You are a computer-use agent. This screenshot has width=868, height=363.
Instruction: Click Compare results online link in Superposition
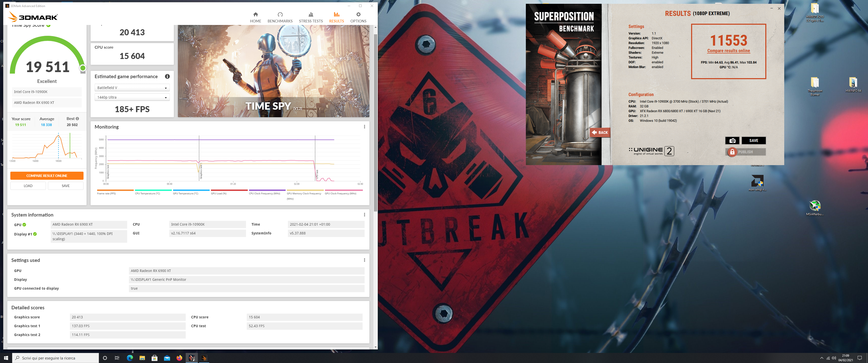tap(728, 51)
